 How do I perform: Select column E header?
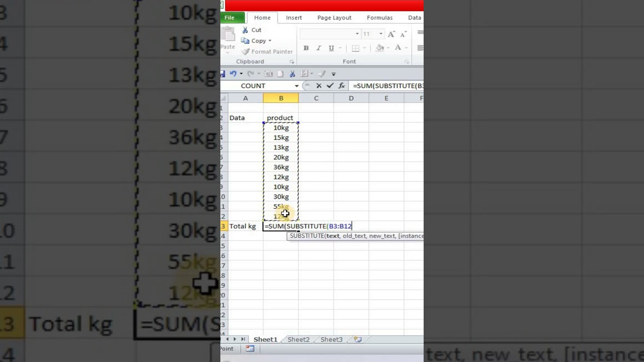click(386, 98)
